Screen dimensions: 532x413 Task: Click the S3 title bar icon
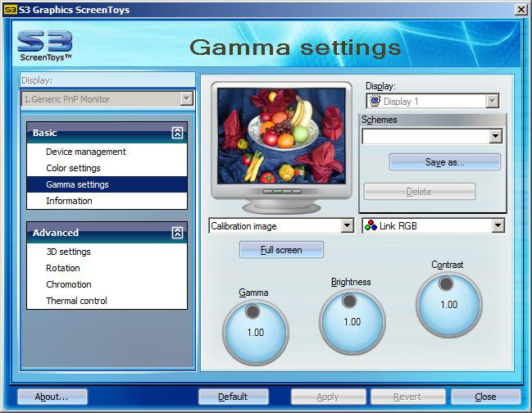click(9, 9)
